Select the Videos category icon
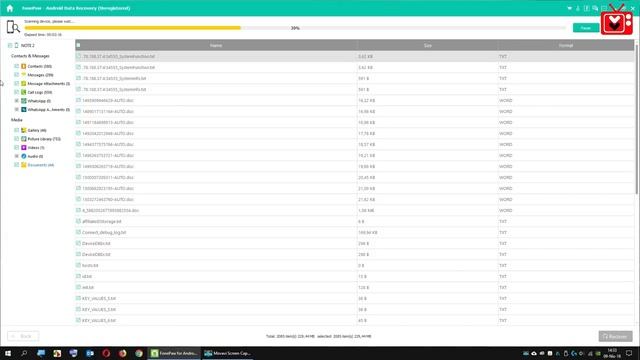640x360 pixels. (x=24, y=147)
